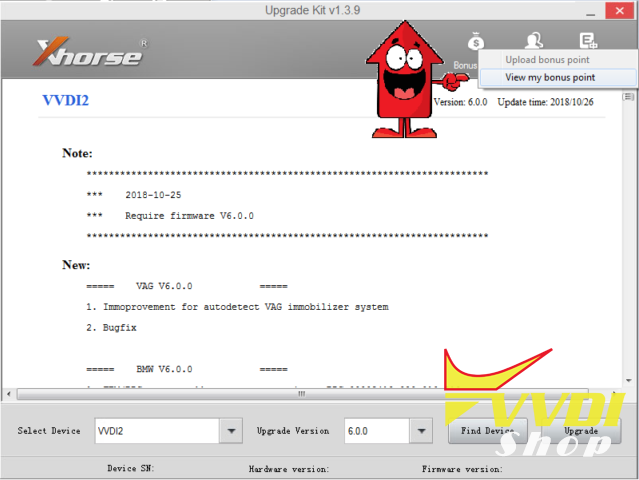
Task: Click the Find Device button
Action: (487, 431)
